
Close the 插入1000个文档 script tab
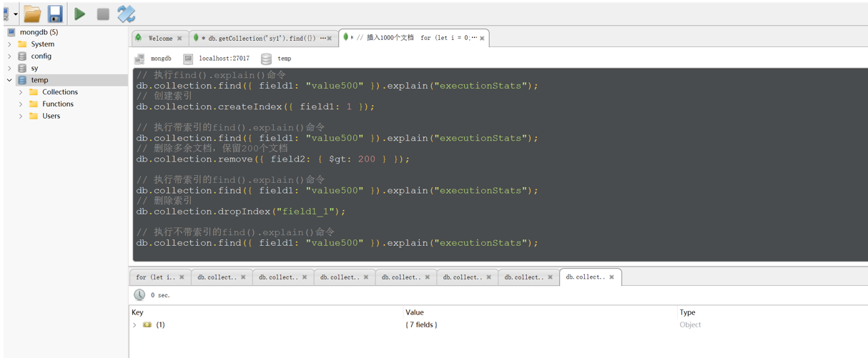[482, 39]
